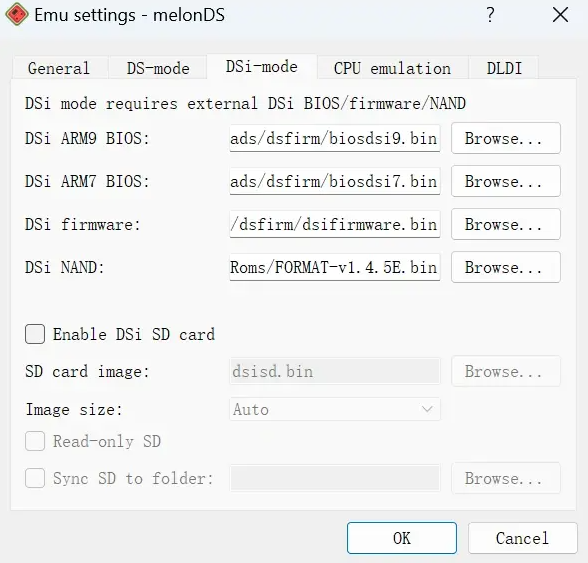Toggle the Read-only SD checkbox
The image size is (588, 563).
pyautogui.click(x=35, y=441)
